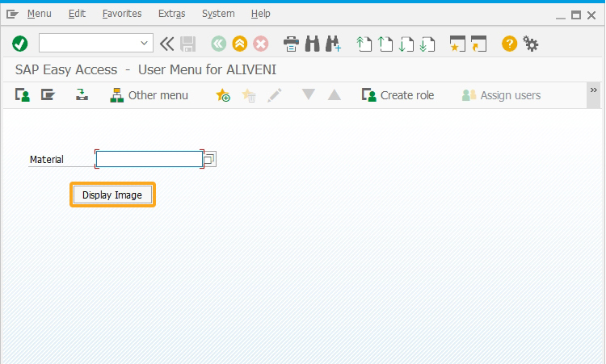The image size is (606, 364).
Task: Click the Find binoculars icon
Action: [312, 44]
